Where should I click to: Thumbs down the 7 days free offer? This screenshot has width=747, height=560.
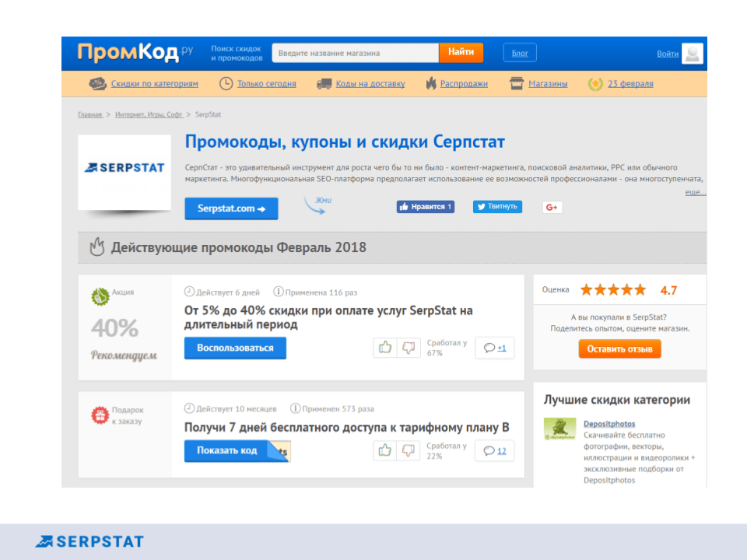409,450
